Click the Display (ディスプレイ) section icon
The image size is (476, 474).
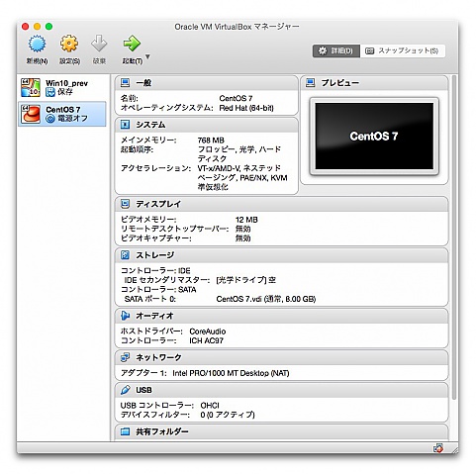click(125, 204)
